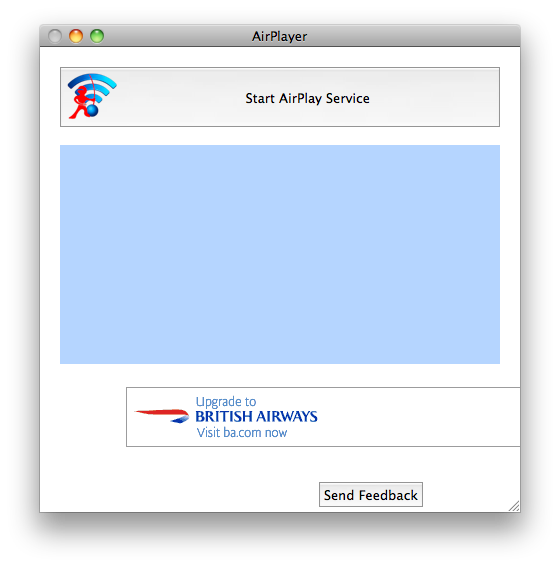The height and width of the screenshot is (567, 560).
Task: Minimize the window using the yellow button
Action: click(76, 36)
